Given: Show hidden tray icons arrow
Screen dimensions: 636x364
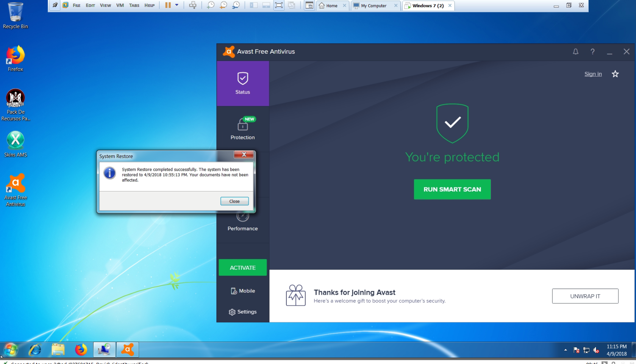Looking at the screenshot, I should [566, 350].
